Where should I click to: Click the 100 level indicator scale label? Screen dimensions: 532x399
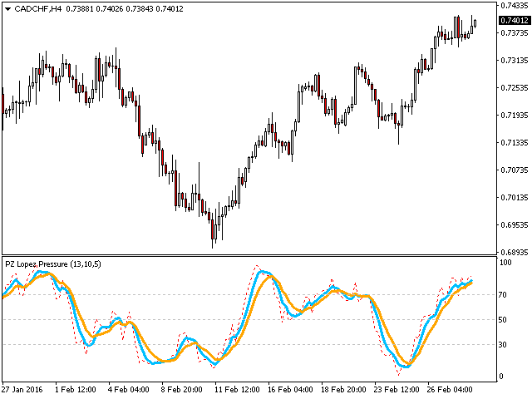pyautogui.click(x=505, y=263)
